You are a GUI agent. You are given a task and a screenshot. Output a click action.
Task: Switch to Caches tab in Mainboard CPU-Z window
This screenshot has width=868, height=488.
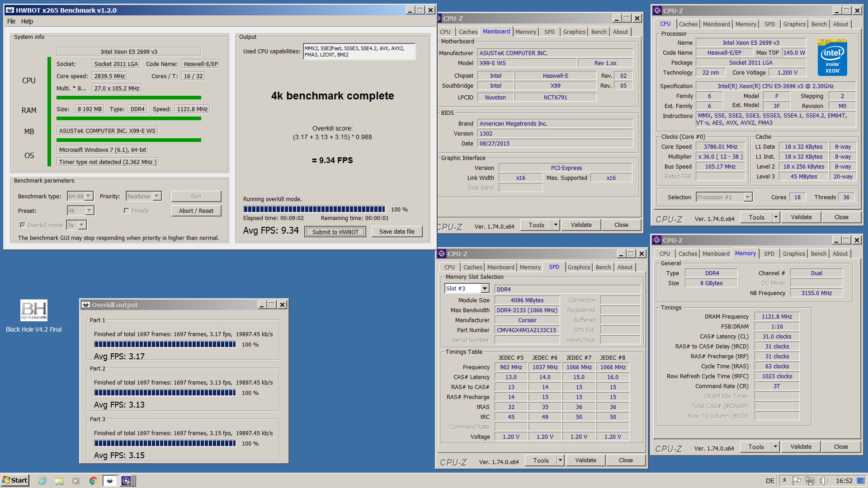pyautogui.click(x=468, y=32)
